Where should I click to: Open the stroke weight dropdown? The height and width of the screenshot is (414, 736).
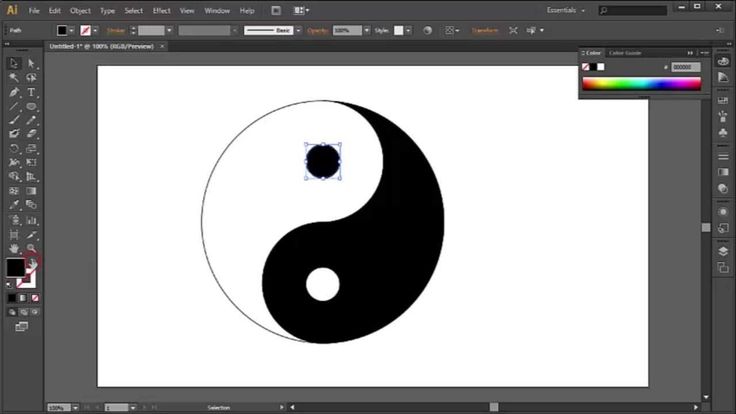click(x=169, y=31)
